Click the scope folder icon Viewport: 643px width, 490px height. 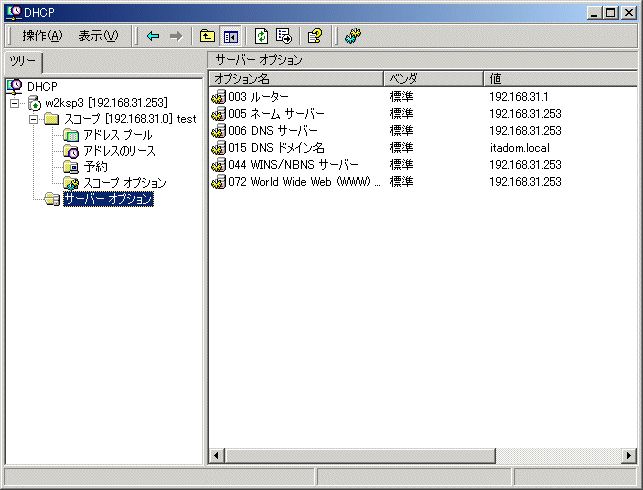tap(52, 119)
